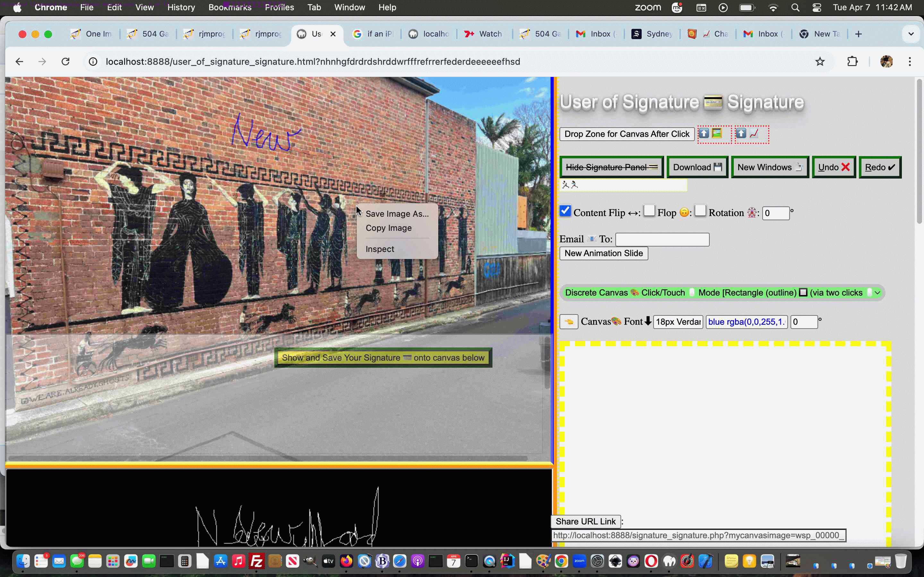Open the Discrete Canvas mode dropdown
Viewport: 924px width, 577px height.
point(877,292)
